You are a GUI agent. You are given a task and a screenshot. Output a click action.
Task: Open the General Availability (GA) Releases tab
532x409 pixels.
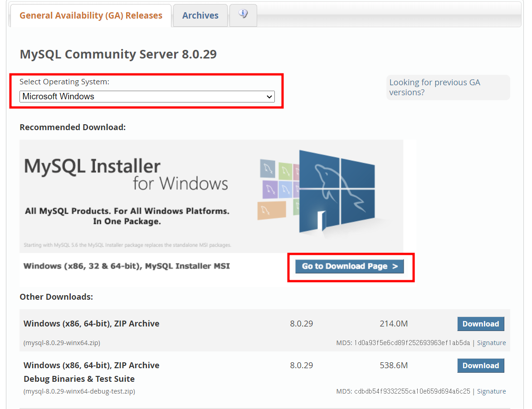(x=91, y=15)
